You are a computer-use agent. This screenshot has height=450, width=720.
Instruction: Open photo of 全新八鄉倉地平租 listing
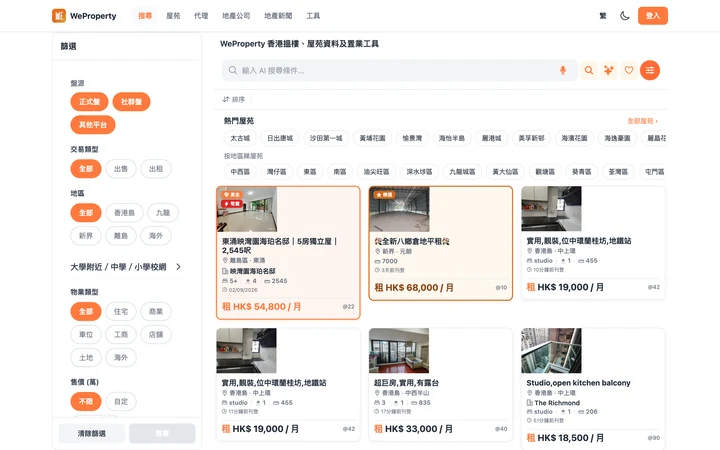(399, 209)
